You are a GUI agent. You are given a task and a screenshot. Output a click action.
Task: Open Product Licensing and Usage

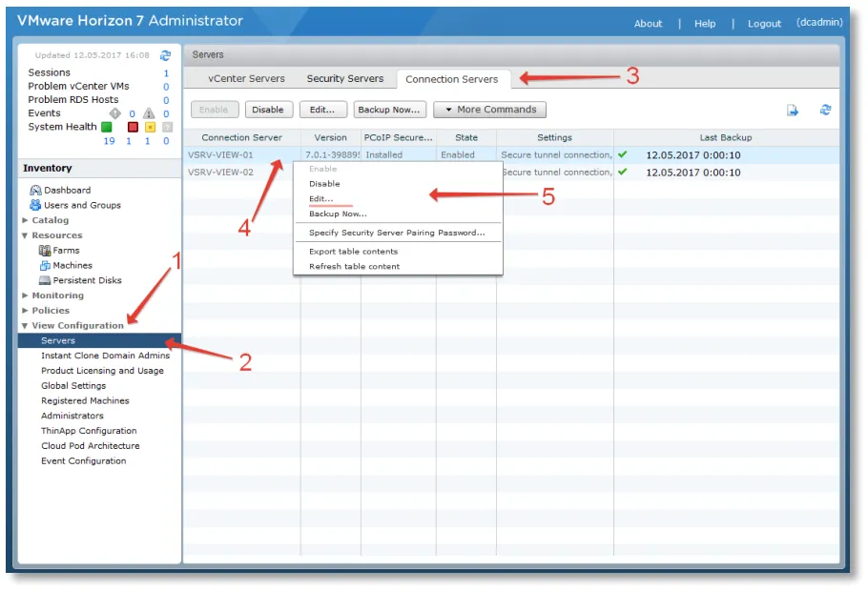[x=102, y=370]
